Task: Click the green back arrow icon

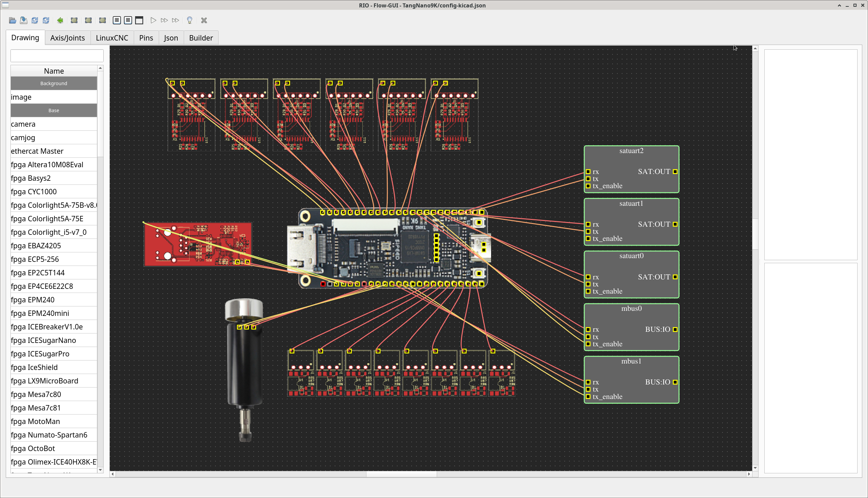Action: [x=60, y=21]
